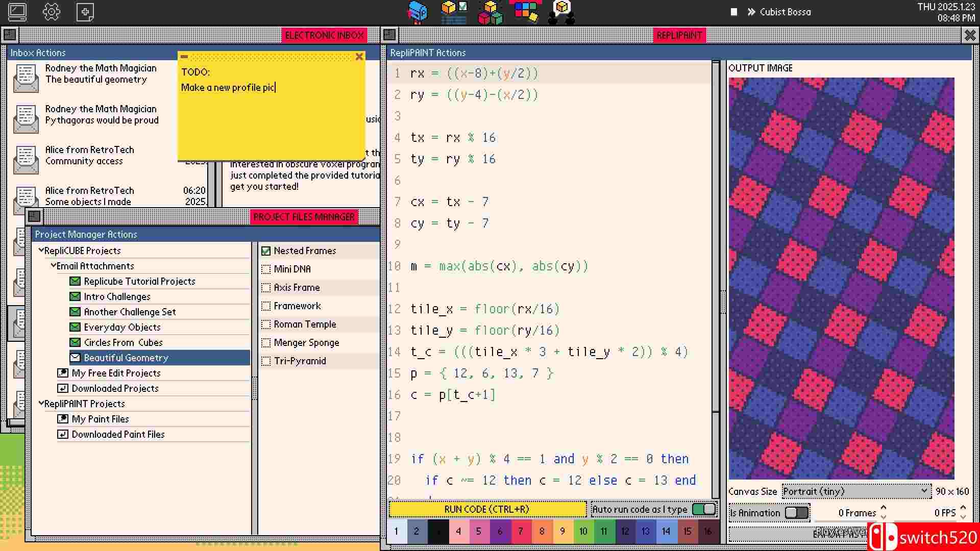Close the yellow TODO sticky note
The height and width of the screenshot is (551, 980).
point(359,57)
